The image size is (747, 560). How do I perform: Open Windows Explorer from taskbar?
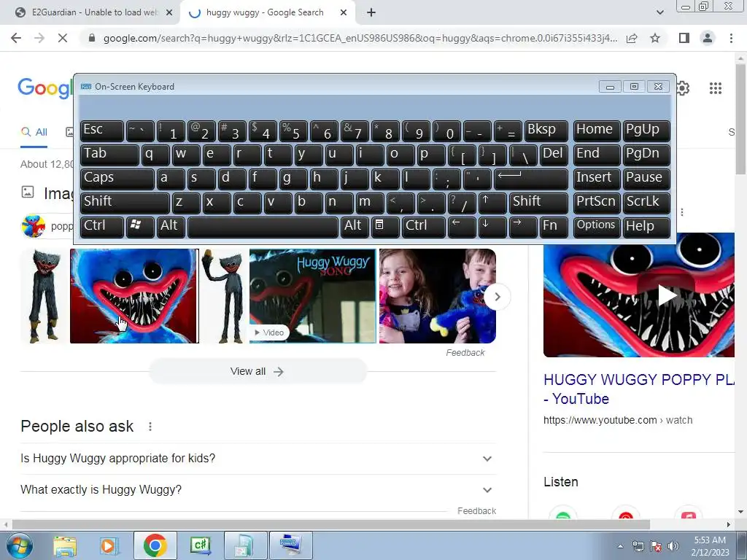[64, 545]
